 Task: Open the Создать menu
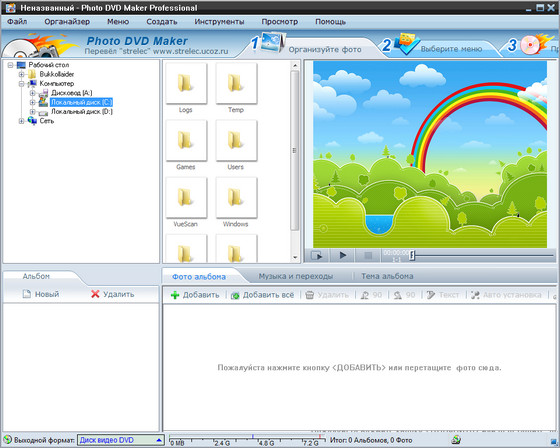162,21
